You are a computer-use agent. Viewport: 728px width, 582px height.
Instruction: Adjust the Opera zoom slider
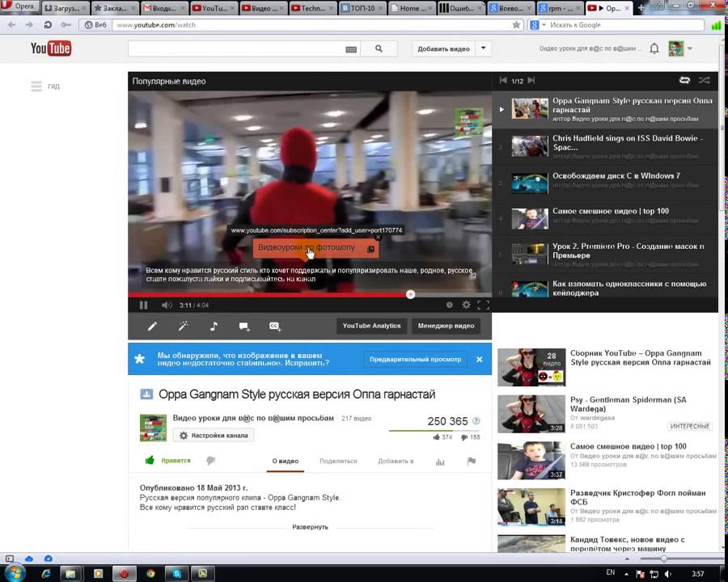coord(663,559)
